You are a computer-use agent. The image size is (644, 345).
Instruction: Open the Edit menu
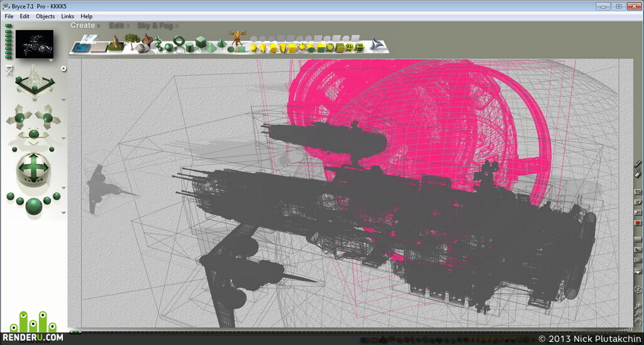point(25,16)
